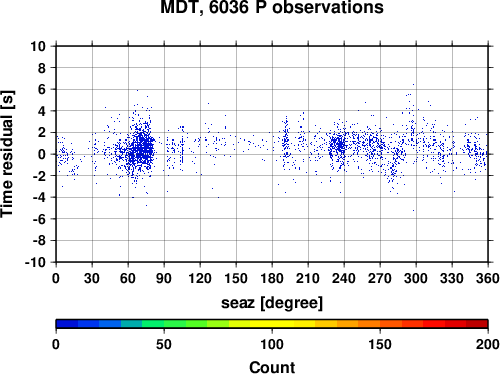Click the 'Count' colorbar label
Screen dimensions: 500x374
tap(272, 367)
